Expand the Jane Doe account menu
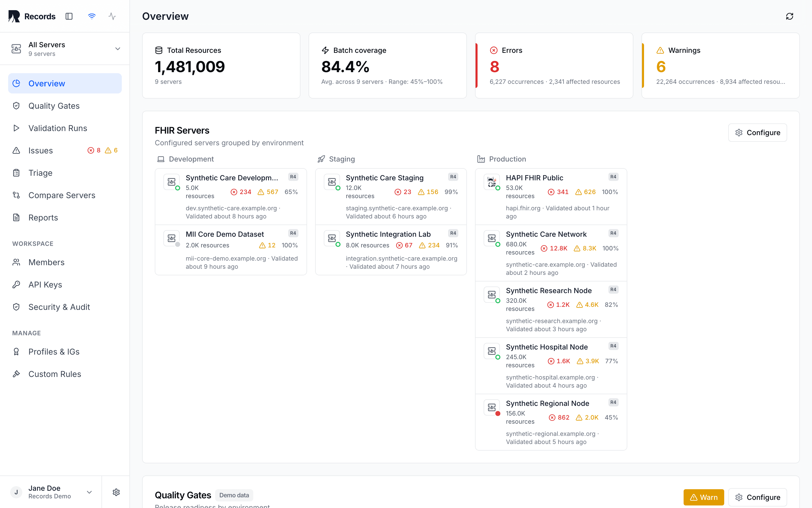The width and height of the screenshot is (812, 508). pos(51,492)
